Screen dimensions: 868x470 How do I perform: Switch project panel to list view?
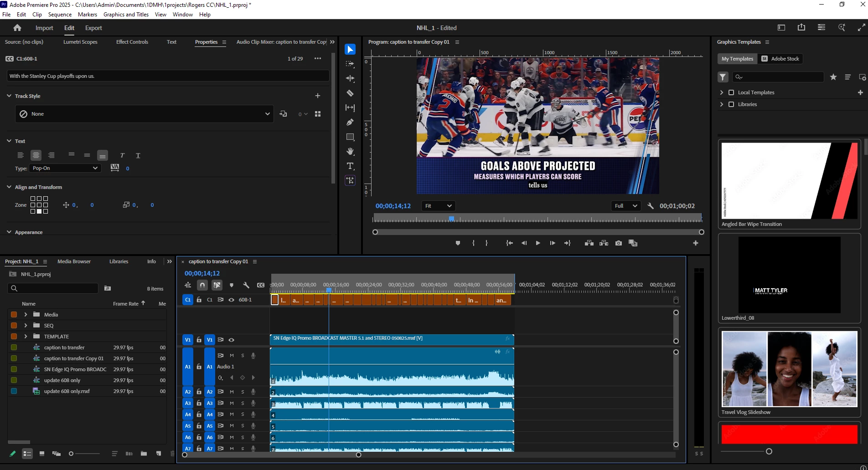pos(27,454)
